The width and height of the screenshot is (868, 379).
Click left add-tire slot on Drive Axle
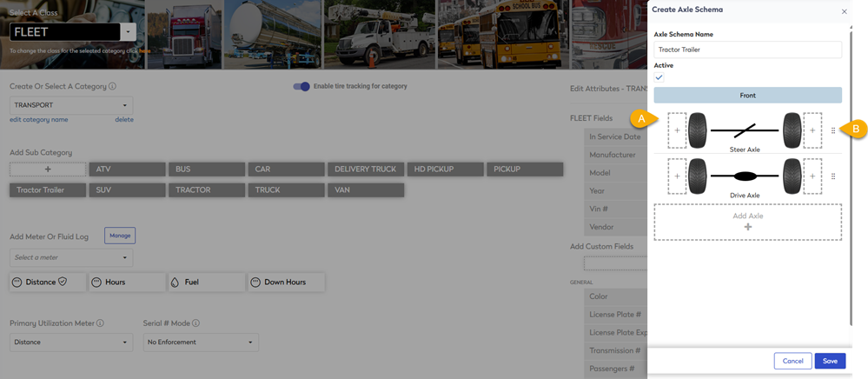tap(677, 176)
